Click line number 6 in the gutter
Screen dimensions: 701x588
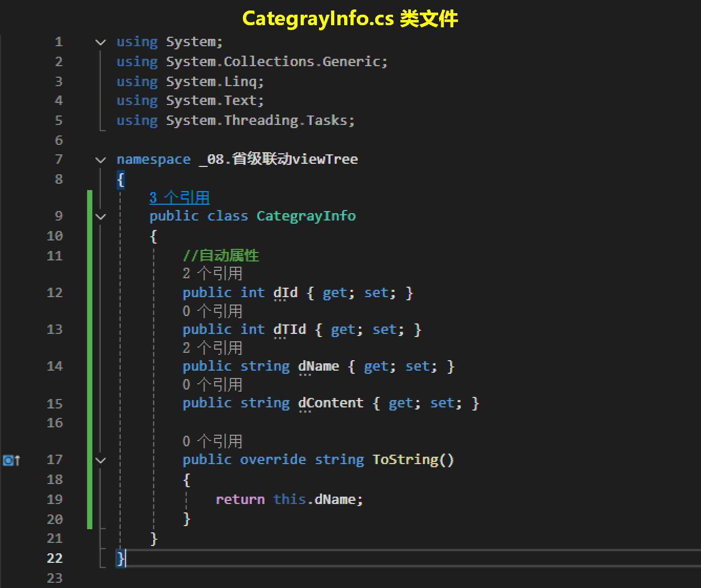(58, 140)
